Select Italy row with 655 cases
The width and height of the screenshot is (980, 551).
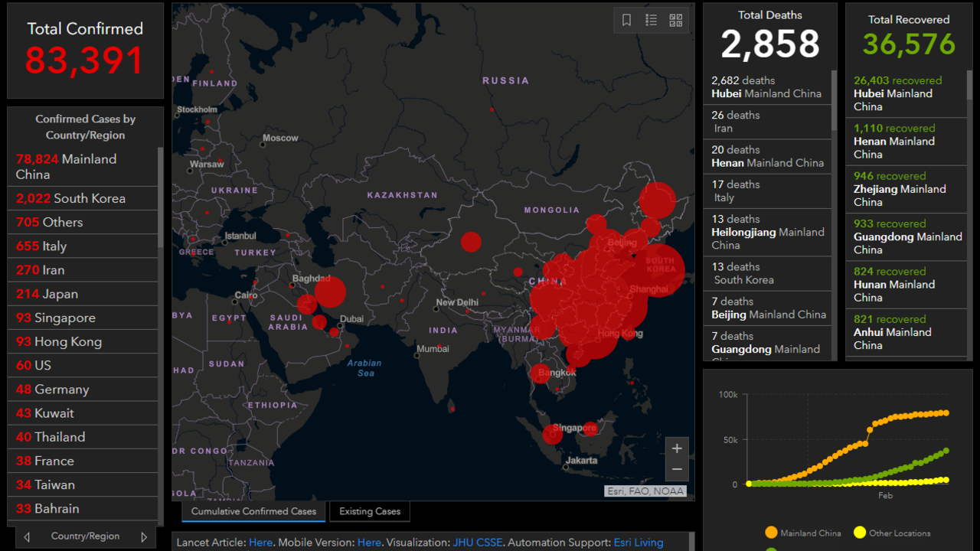coord(83,246)
